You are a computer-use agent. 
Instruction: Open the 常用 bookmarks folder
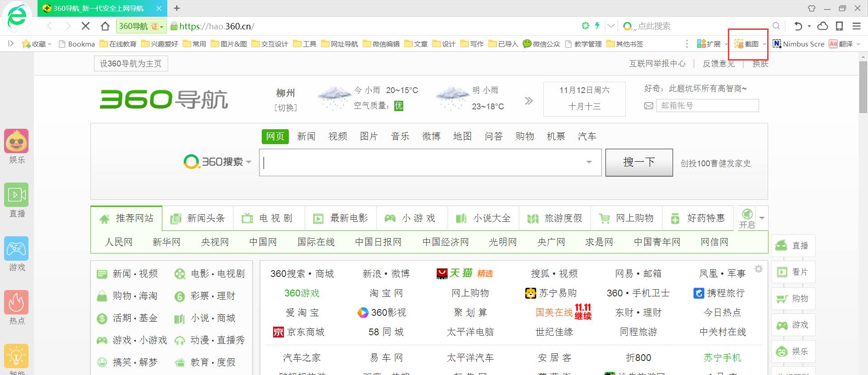(194, 44)
